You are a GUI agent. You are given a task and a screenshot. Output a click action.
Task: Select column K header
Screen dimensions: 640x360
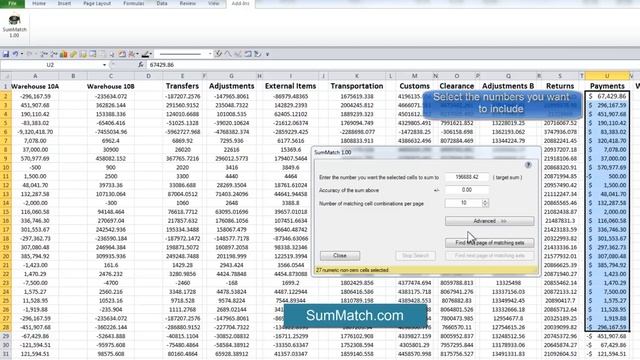(357, 76)
